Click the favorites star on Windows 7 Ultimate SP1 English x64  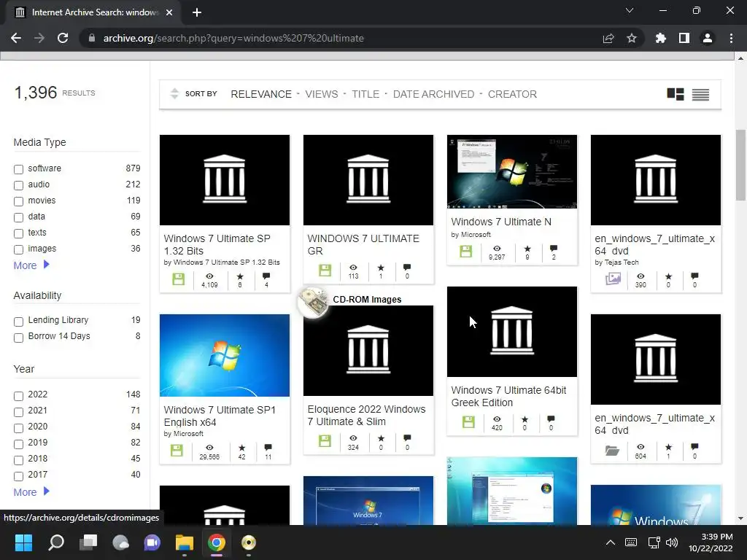tap(241, 448)
